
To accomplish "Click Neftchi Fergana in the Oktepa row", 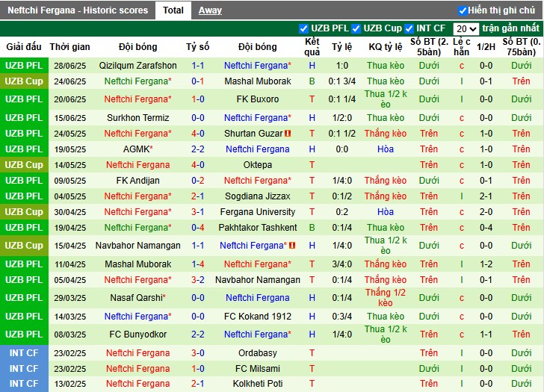I will tap(137, 165).
